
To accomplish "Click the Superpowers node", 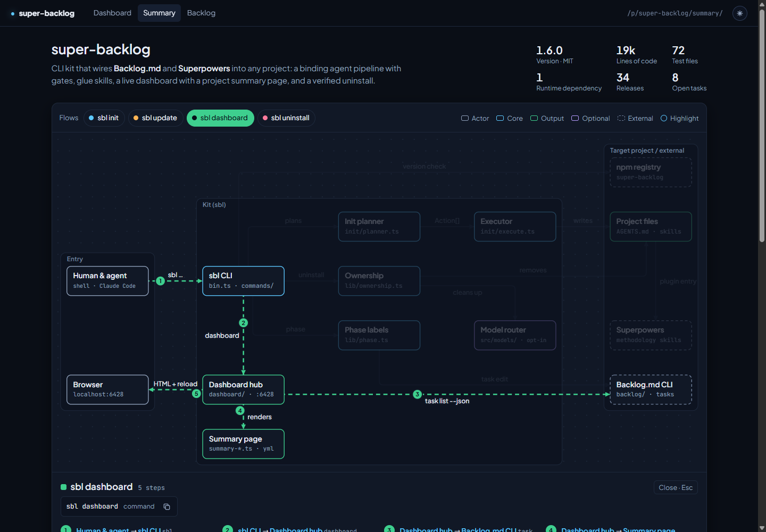I will 651,335.
